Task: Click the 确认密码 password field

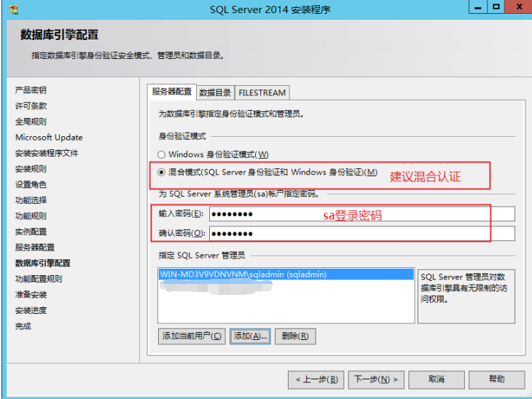Action: tap(362, 234)
